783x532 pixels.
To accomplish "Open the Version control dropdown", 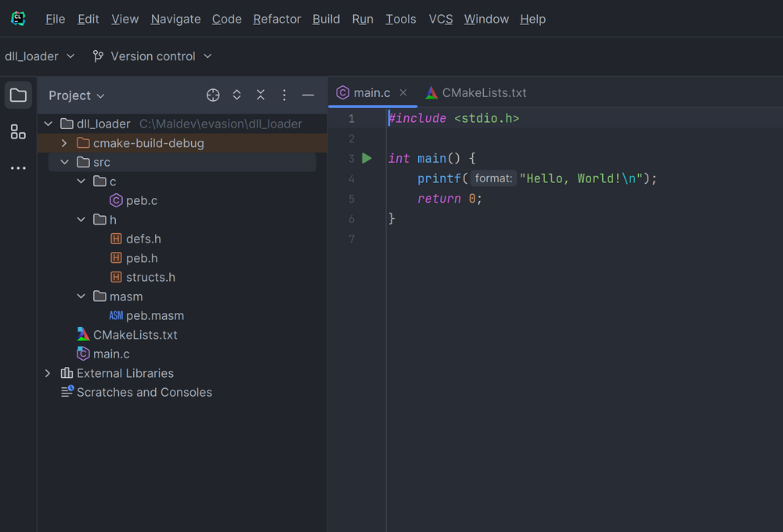I will [151, 56].
